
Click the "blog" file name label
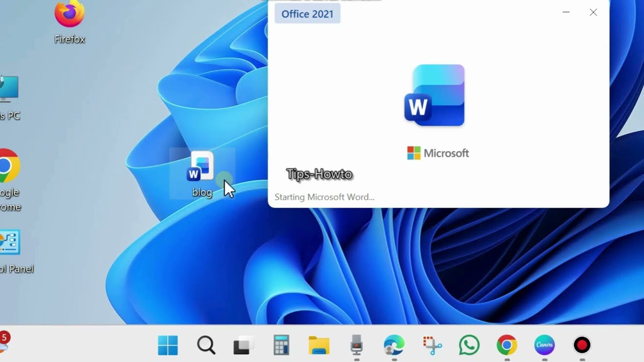(x=202, y=192)
